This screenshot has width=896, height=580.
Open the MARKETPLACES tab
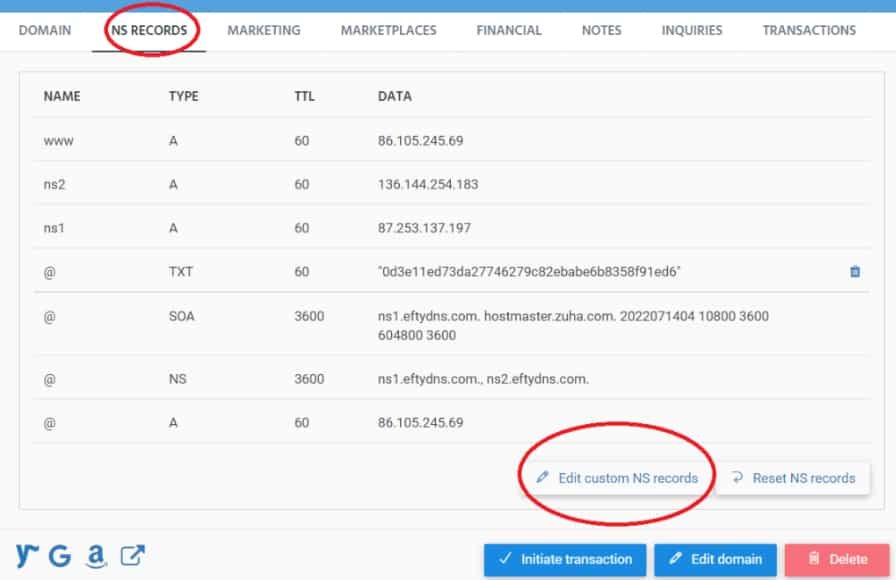(x=389, y=30)
